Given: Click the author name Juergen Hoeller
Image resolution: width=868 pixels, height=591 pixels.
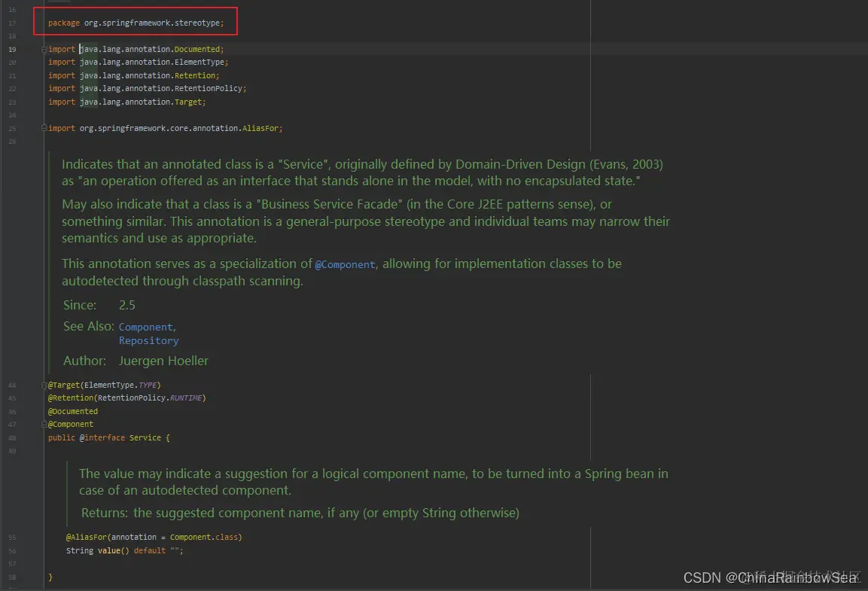Looking at the screenshot, I should tap(163, 361).
